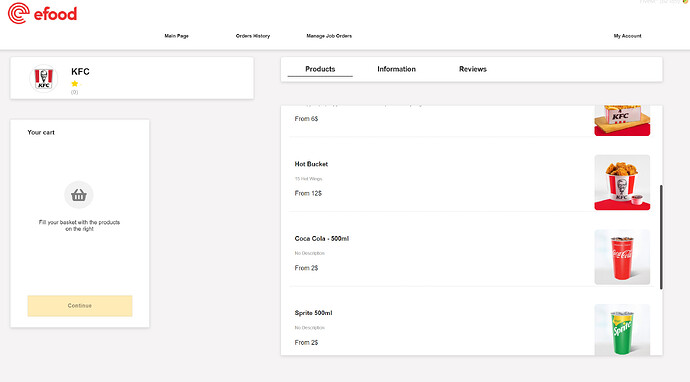Click the Continue button in cart
Image resolution: width=690 pixels, height=382 pixels.
point(80,305)
